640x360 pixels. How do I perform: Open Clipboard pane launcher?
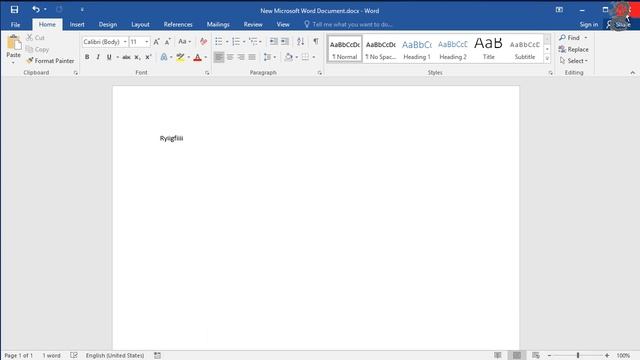(76, 73)
